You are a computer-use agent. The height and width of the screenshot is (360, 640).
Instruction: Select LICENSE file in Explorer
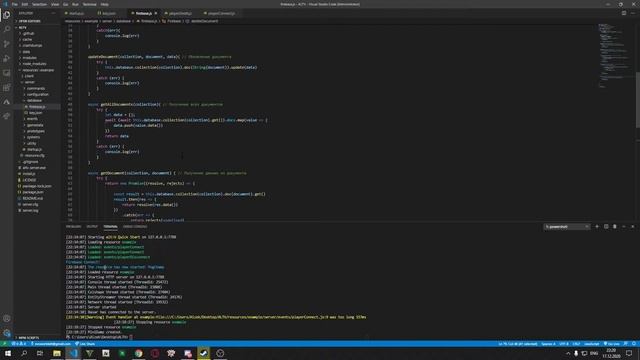(29, 180)
